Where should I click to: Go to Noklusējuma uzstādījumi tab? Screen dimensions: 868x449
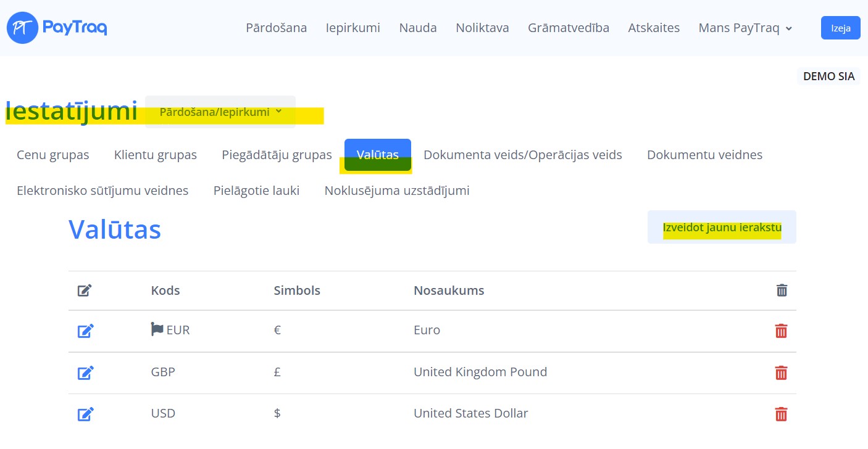point(397,191)
